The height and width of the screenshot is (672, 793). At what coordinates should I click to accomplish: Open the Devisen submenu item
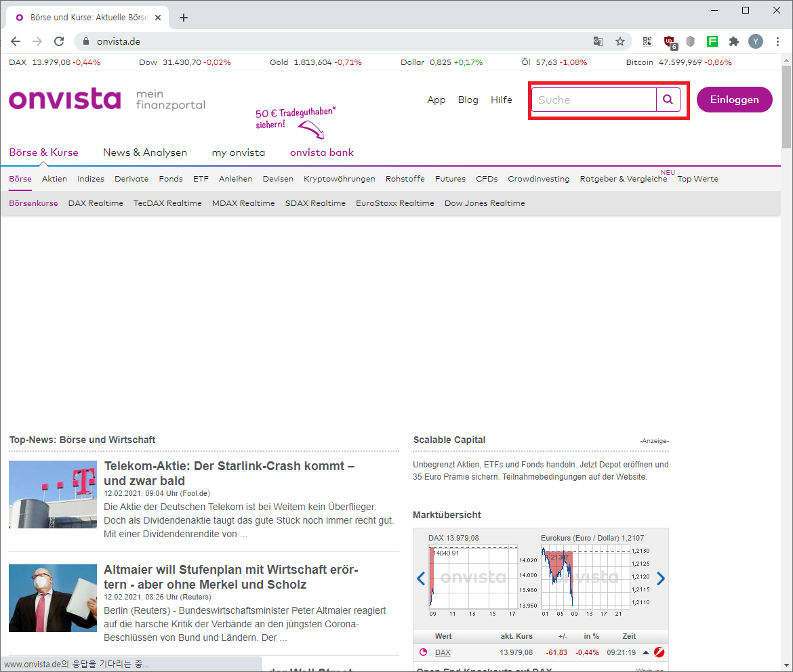point(278,178)
